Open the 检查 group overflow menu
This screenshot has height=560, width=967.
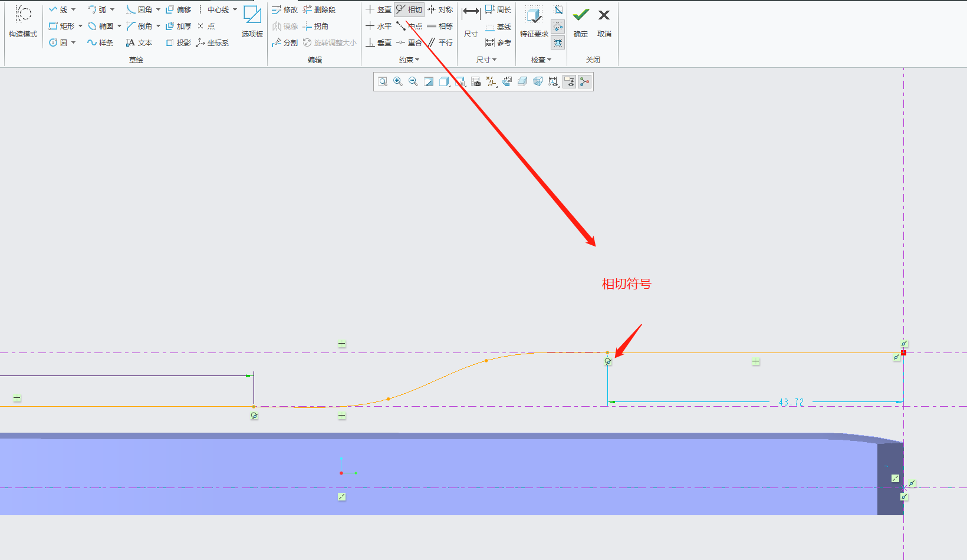(x=541, y=60)
